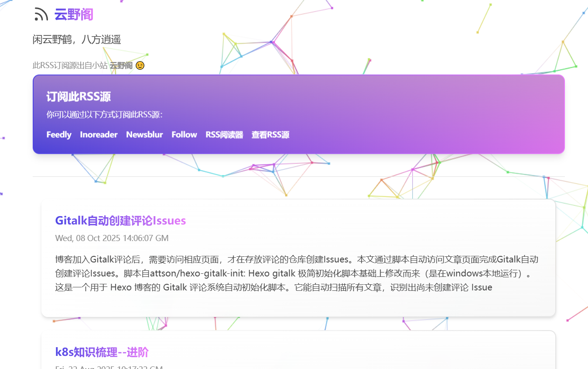The image size is (588, 369).
Task: Click the Wed, 08 Oct 2025 timestamp
Action: [112, 238]
